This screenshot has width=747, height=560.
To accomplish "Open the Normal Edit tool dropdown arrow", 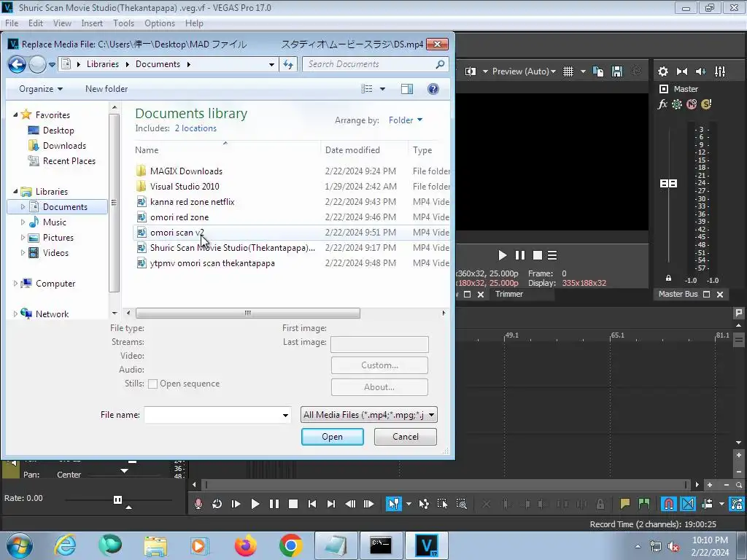I will tap(409, 504).
